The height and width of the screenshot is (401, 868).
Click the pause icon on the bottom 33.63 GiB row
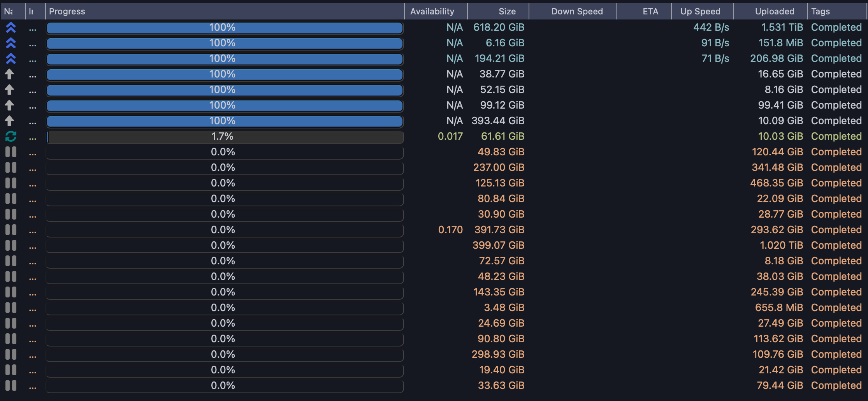point(11,385)
